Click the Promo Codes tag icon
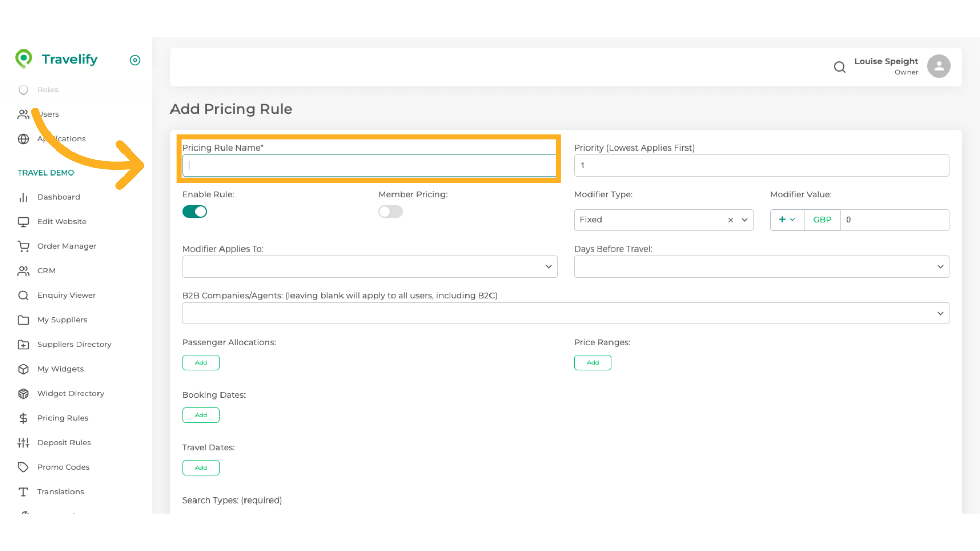The height and width of the screenshot is (551, 980). click(23, 467)
